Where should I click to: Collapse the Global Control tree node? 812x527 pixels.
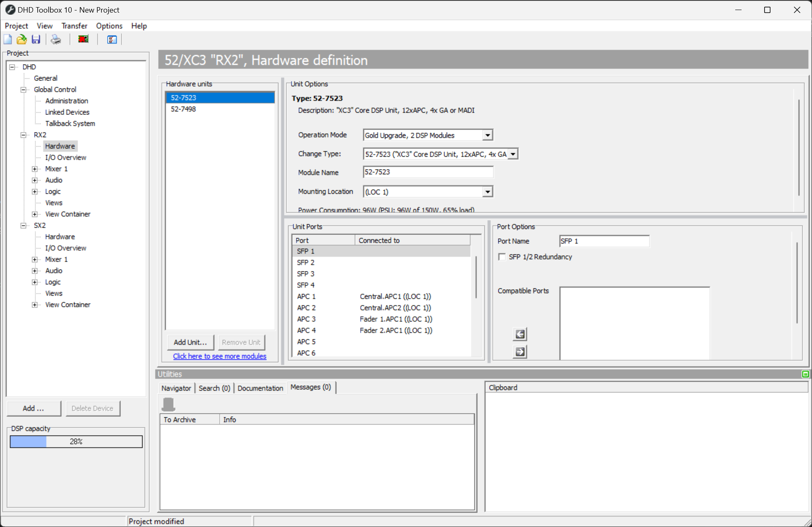point(23,90)
